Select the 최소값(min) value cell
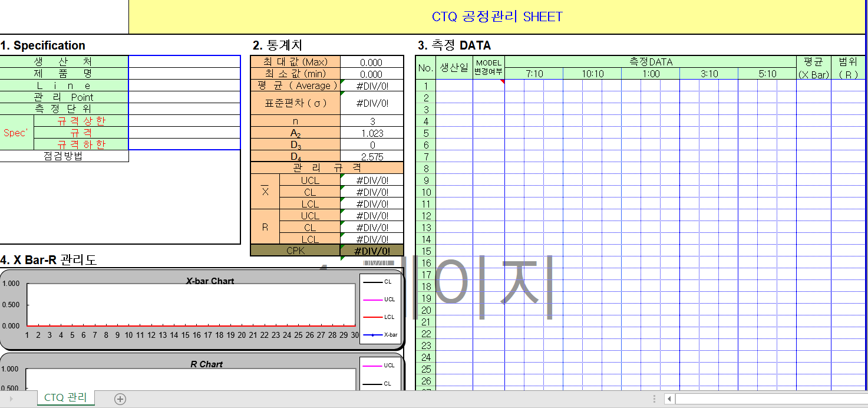The width and height of the screenshot is (868, 408). [x=372, y=74]
